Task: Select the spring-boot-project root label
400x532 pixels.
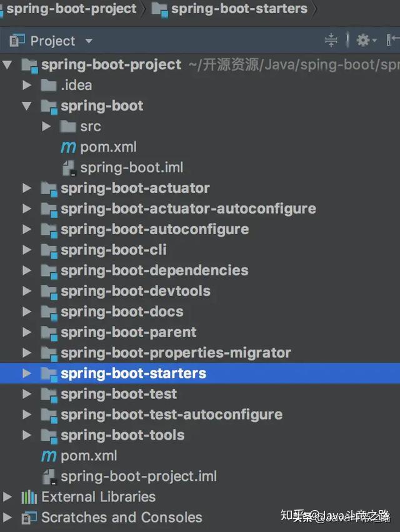Action: (x=111, y=65)
